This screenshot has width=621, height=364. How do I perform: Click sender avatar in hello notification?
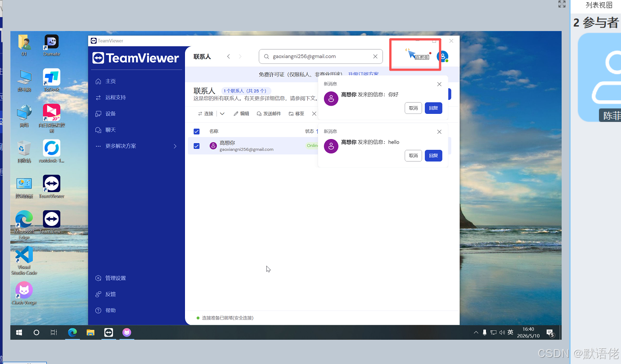(331, 146)
